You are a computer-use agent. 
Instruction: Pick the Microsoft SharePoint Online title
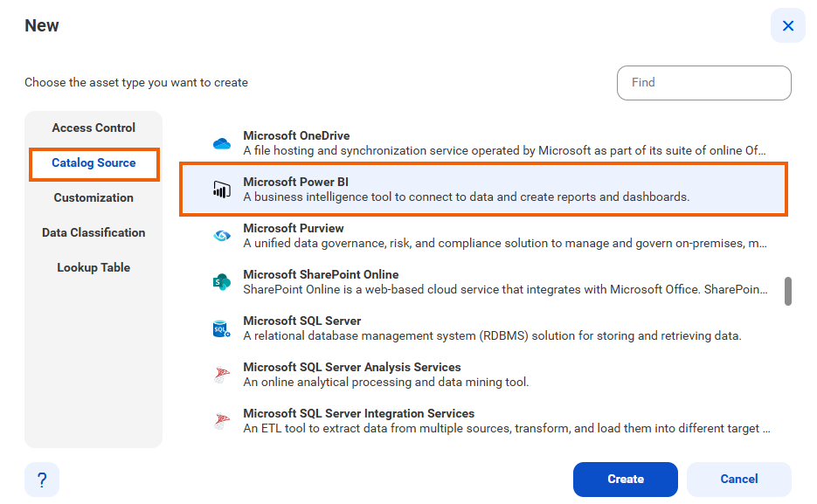pos(321,275)
